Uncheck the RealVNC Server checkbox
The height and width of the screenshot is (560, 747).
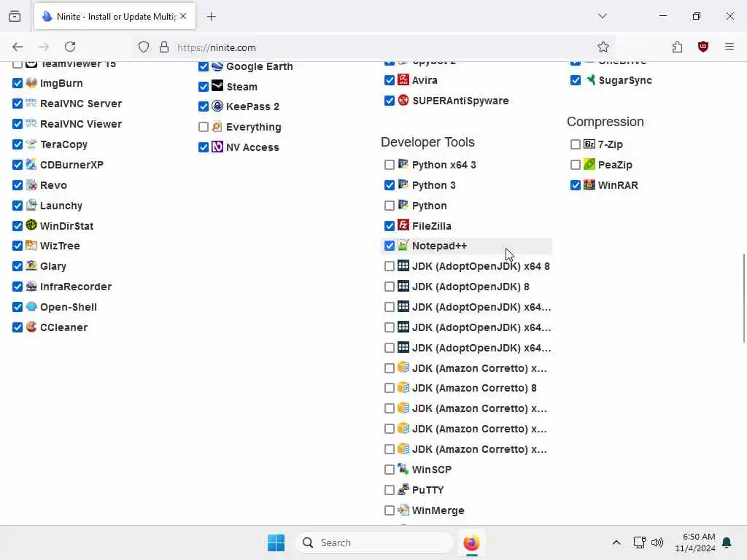pos(18,104)
